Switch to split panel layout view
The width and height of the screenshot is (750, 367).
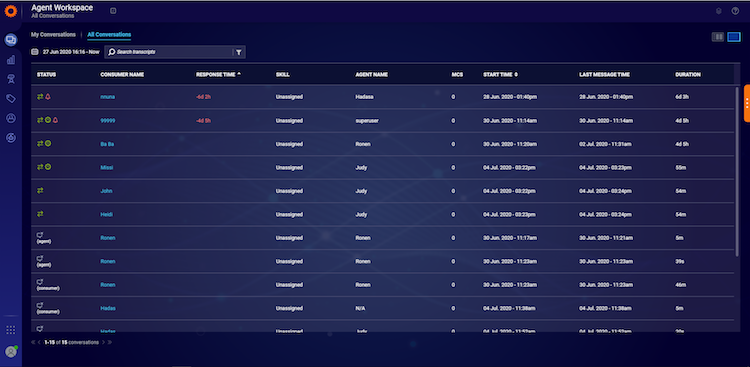tap(717, 37)
